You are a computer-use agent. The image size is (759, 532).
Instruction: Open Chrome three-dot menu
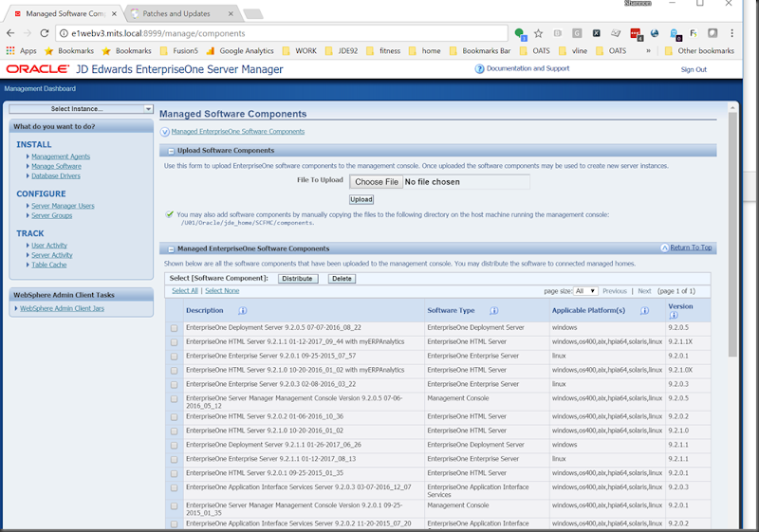pyautogui.click(x=731, y=33)
